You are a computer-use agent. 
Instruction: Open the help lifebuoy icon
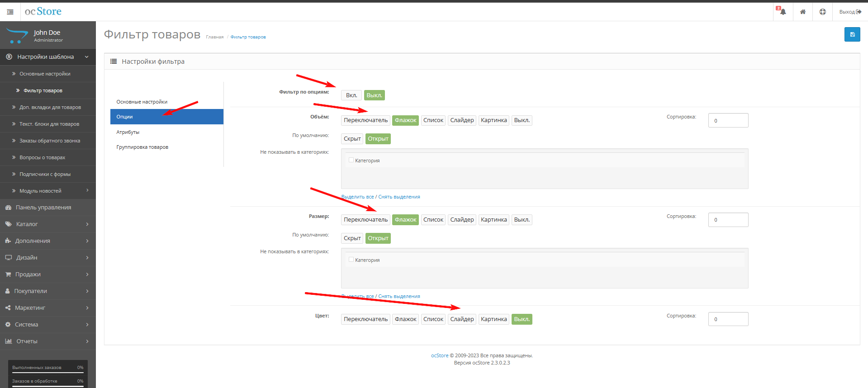[x=823, y=12]
